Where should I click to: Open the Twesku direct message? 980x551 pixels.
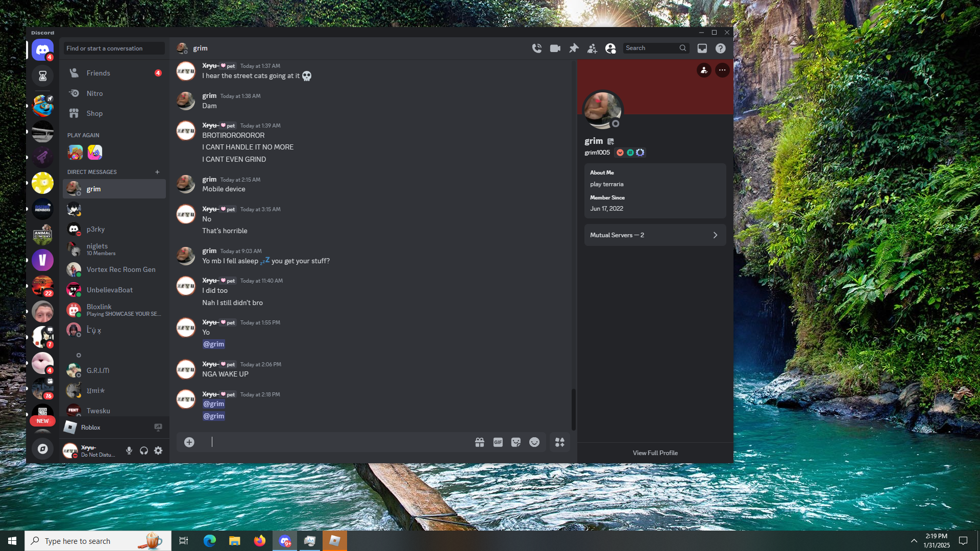pyautogui.click(x=114, y=411)
